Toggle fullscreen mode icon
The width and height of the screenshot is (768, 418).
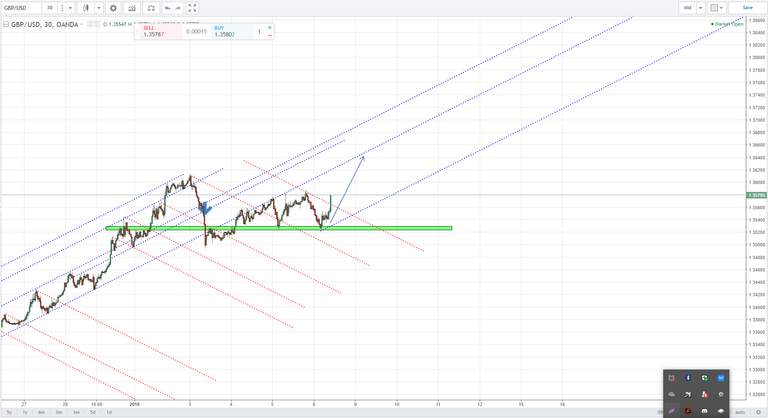192,8
